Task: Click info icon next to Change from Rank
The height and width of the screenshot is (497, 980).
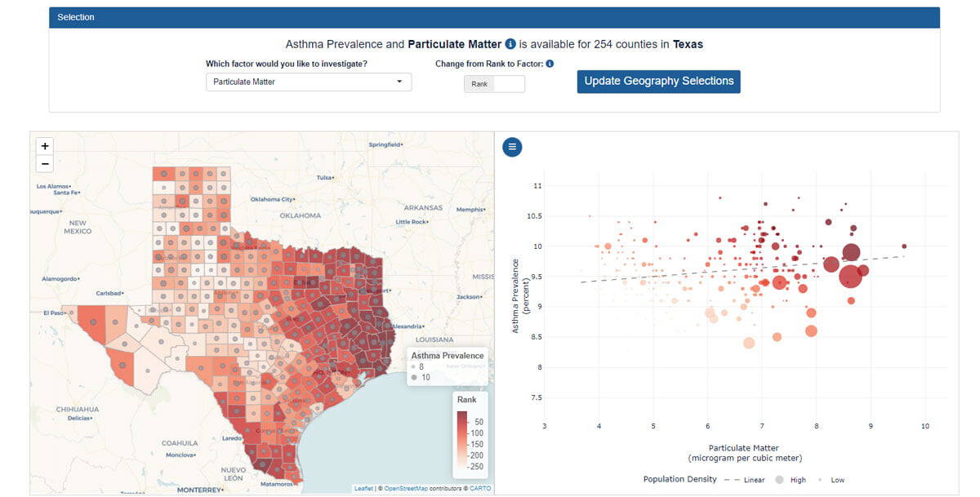Action: [x=550, y=64]
